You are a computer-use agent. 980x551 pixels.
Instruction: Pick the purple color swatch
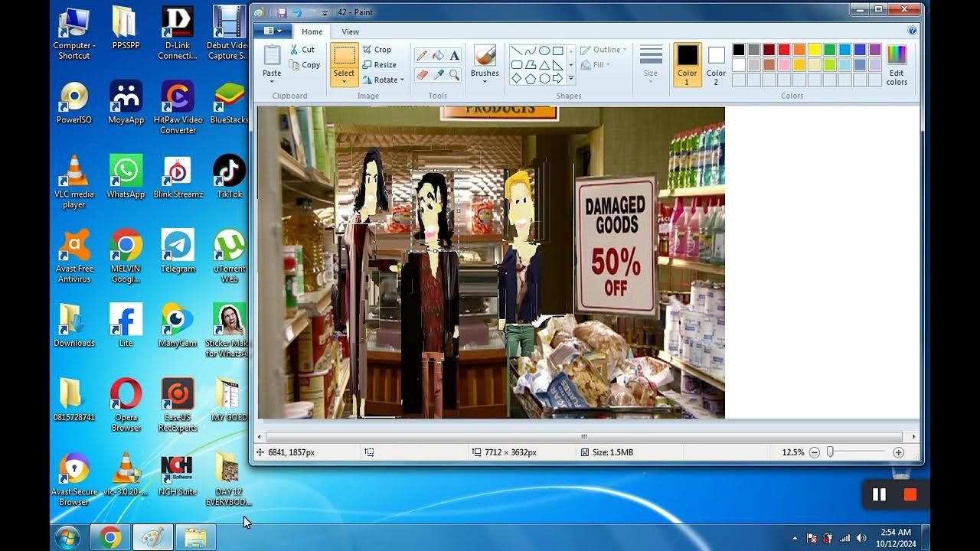point(875,50)
